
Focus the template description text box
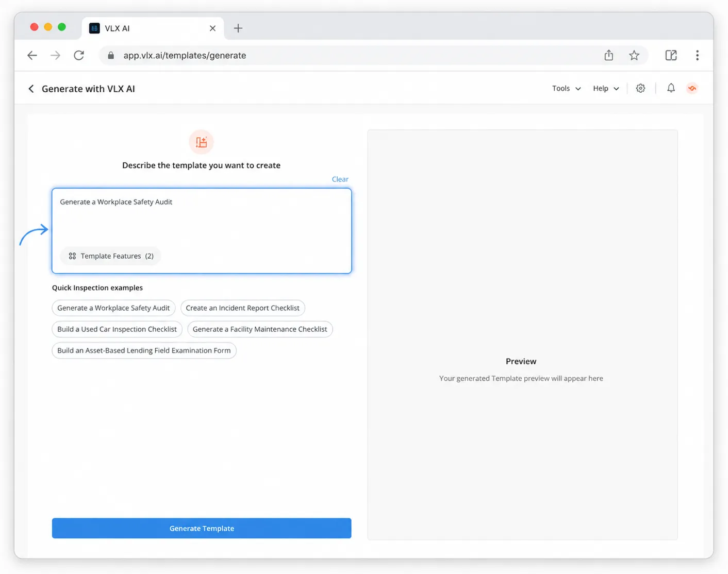coord(202,230)
